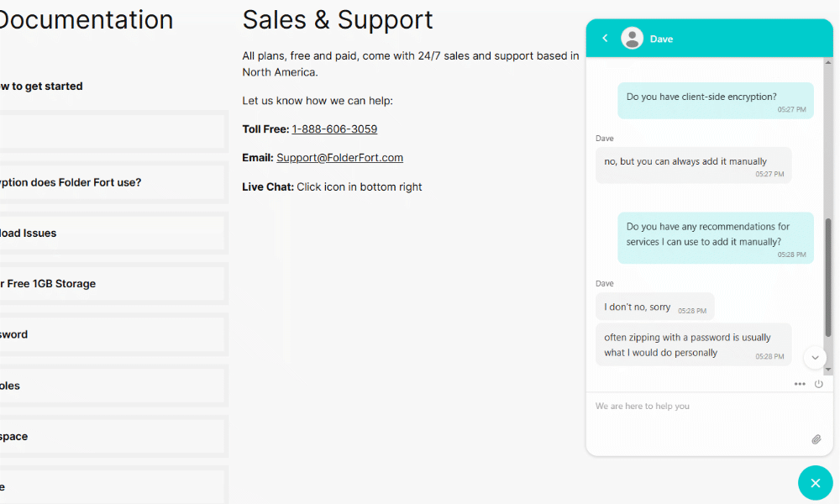Click the power icon to end chat
This screenshot has height=504, width=840.
click(x=818, y=384)
